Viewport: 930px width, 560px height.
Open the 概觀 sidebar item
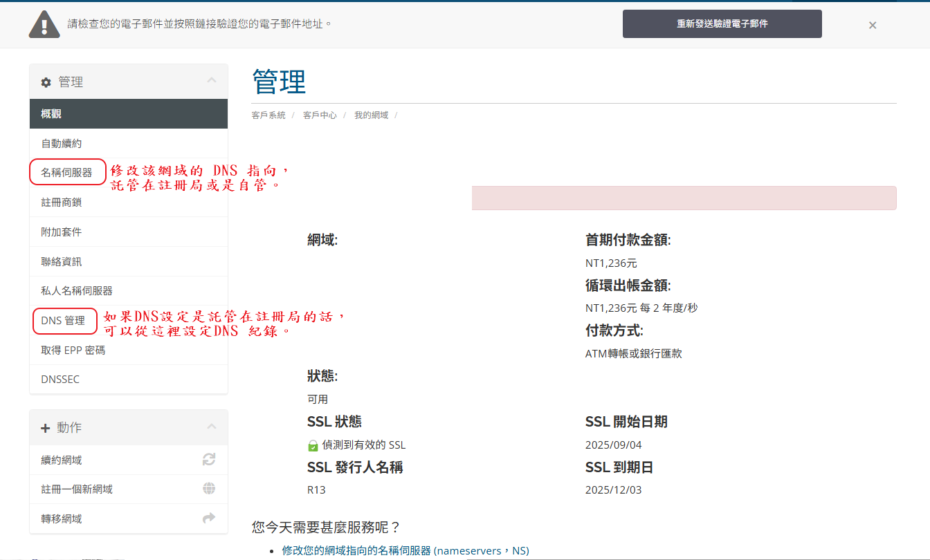[51, 114]
